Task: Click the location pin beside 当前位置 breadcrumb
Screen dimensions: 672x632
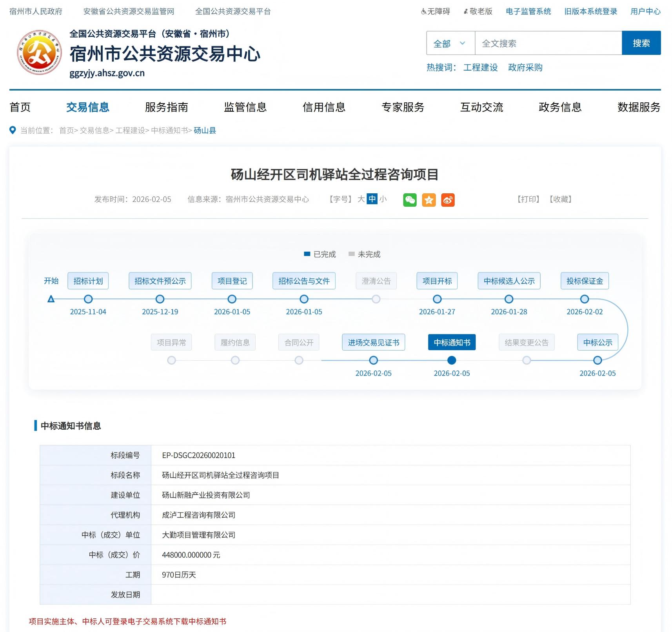Action: (12, 131)
